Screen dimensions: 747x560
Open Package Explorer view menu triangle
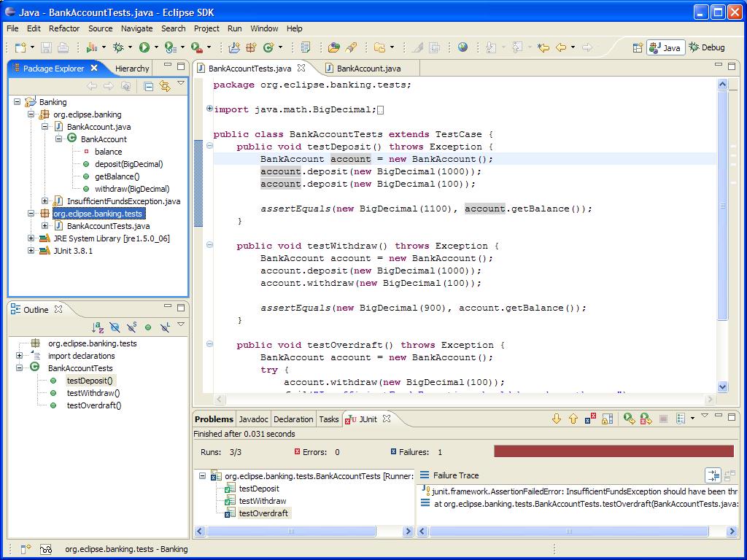[181, 84]
